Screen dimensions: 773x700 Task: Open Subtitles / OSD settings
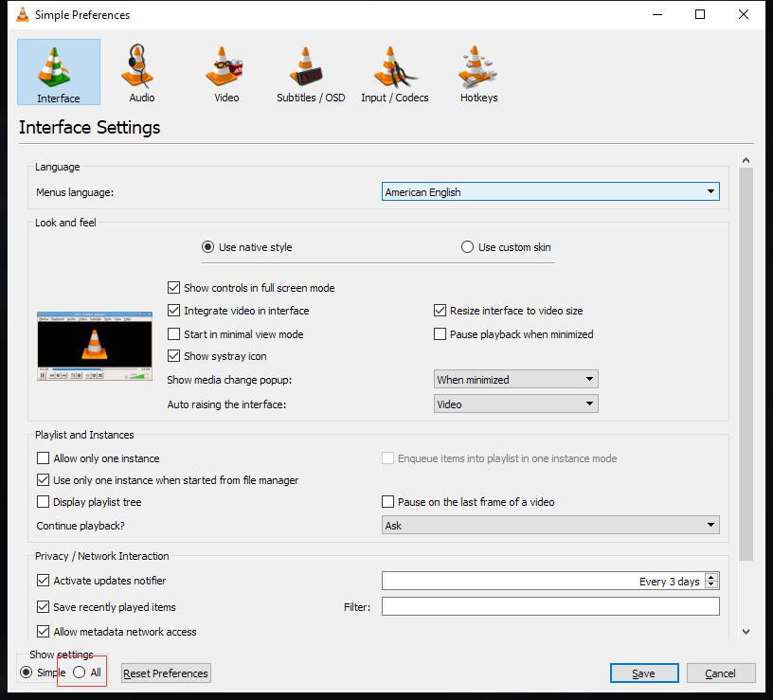(x=311, y=72)
